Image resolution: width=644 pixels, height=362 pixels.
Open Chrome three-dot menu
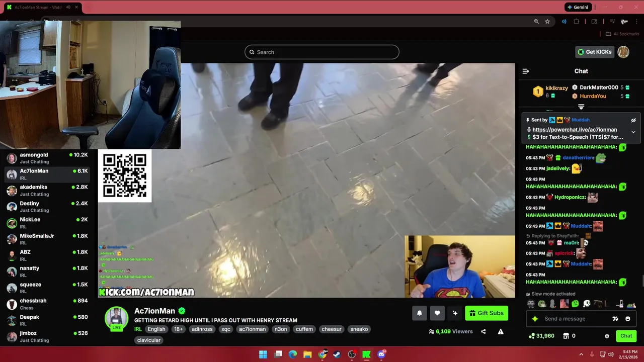pyautogui.click(x=637, y=22)
